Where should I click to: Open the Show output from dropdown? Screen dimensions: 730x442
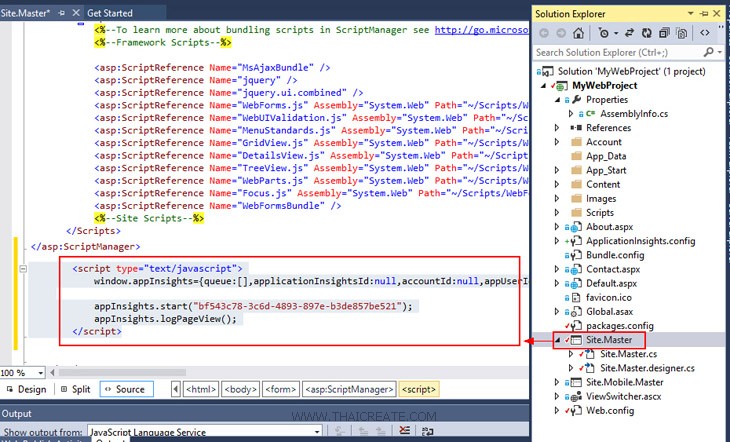(317, 432)
